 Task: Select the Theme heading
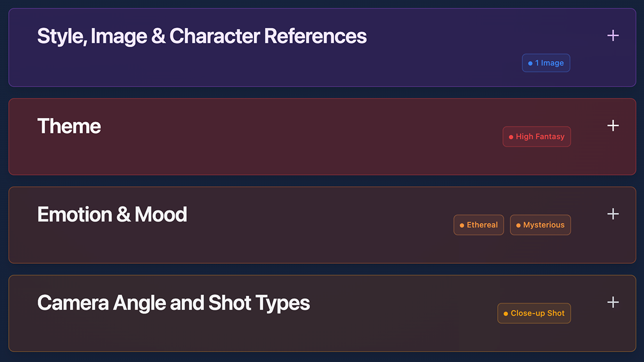tap(69, 127)
